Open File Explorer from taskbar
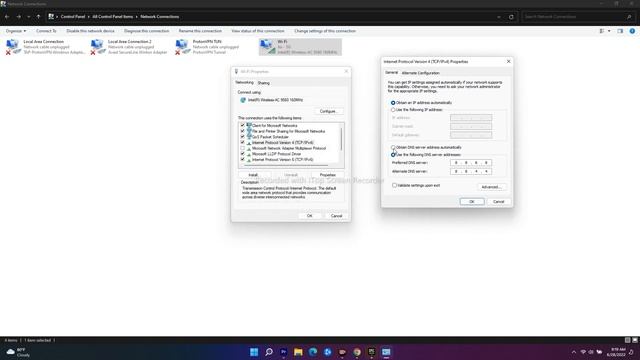The width and height of the screenshot is (640, 360). (x=298, y=352)
